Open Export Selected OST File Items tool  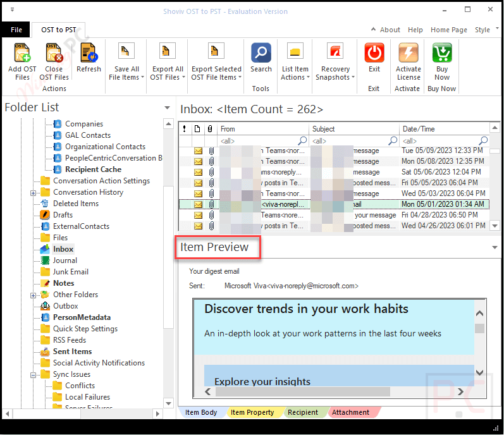(216, 62)
